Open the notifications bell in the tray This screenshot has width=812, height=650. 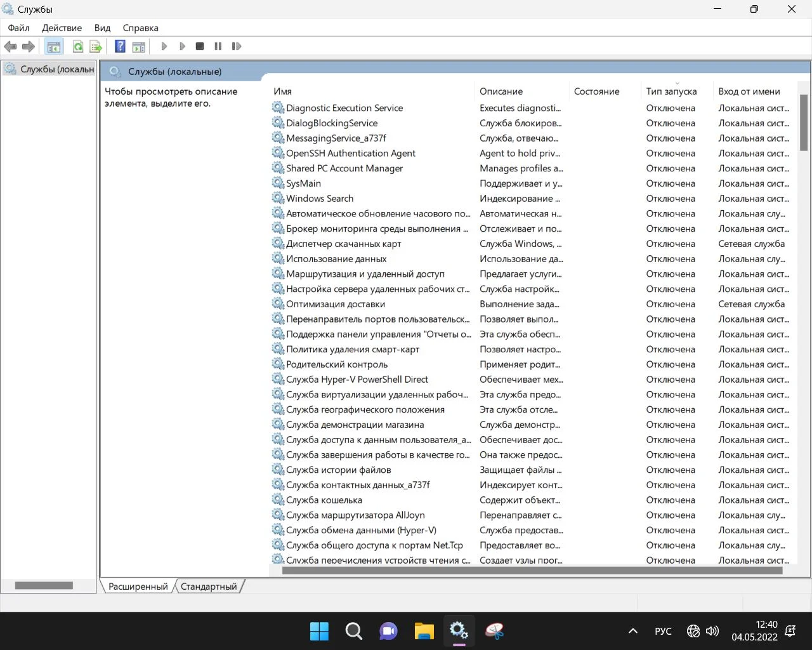(790, 631)
